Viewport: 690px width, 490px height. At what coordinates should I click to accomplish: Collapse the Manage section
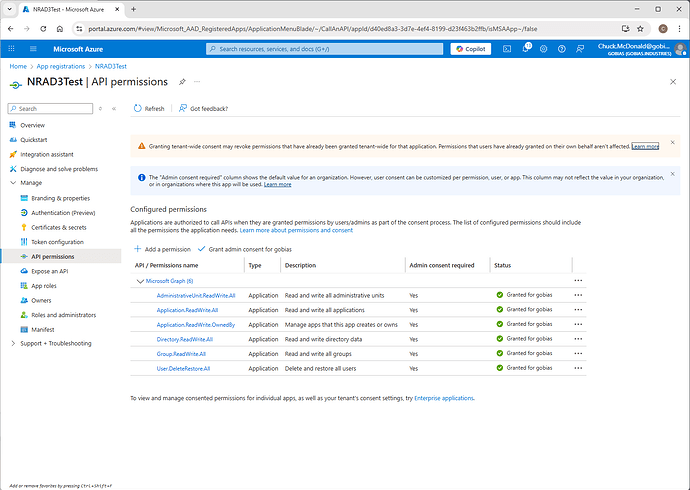(13, 183)
